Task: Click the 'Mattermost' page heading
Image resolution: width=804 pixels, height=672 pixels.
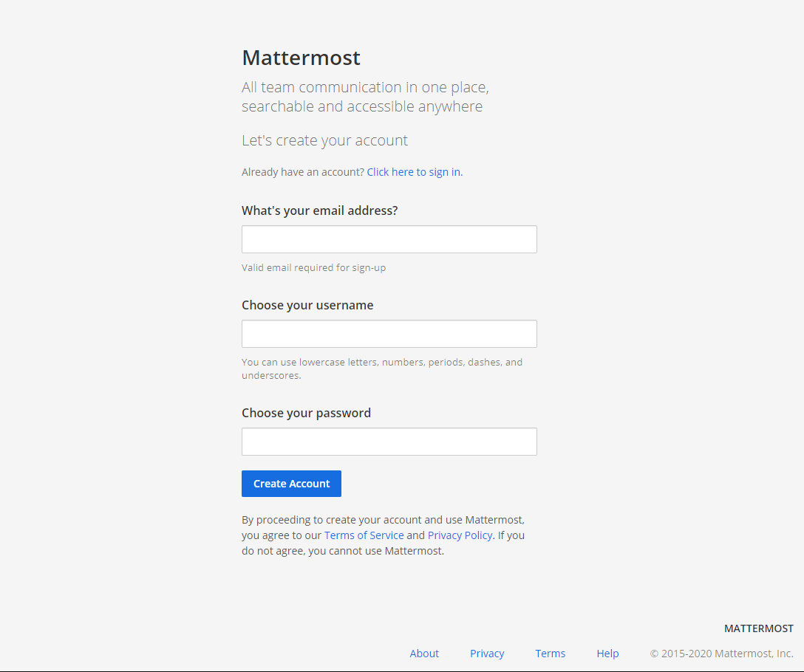Action: (301, 58)
